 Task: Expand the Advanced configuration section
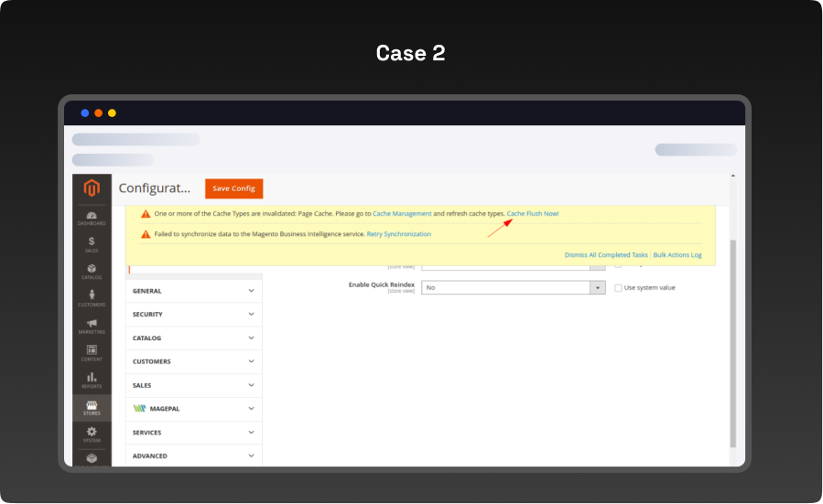click(193, 456)
